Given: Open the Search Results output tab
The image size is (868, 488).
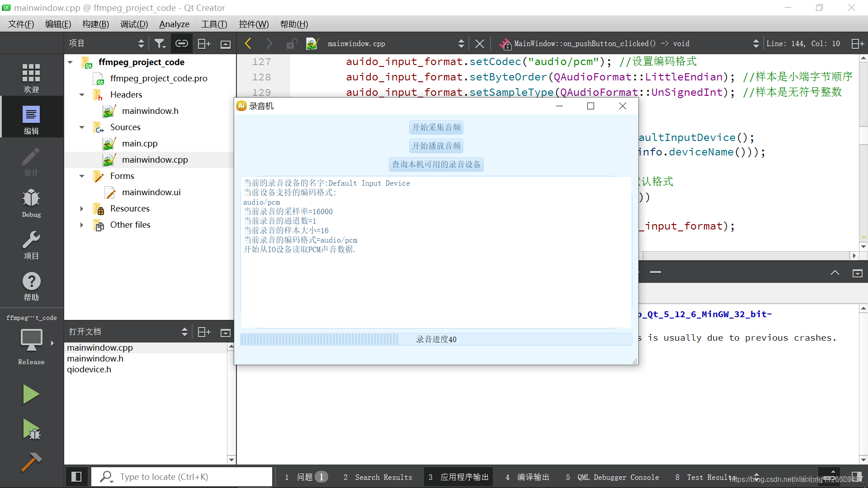Looking at the screenshot, I should point(378,477).
